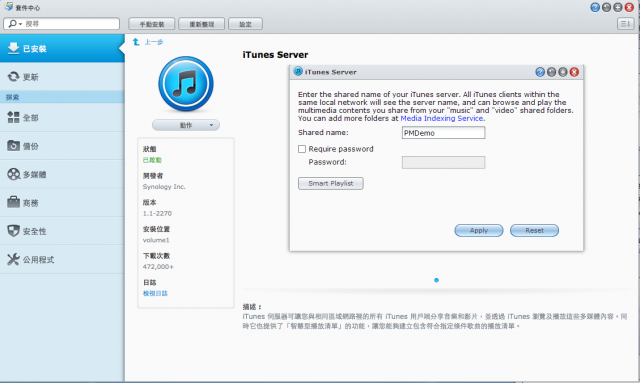Screen dimensions: 640x383
Task: Click the 472,000+ download count
Action: click(158, 267)
